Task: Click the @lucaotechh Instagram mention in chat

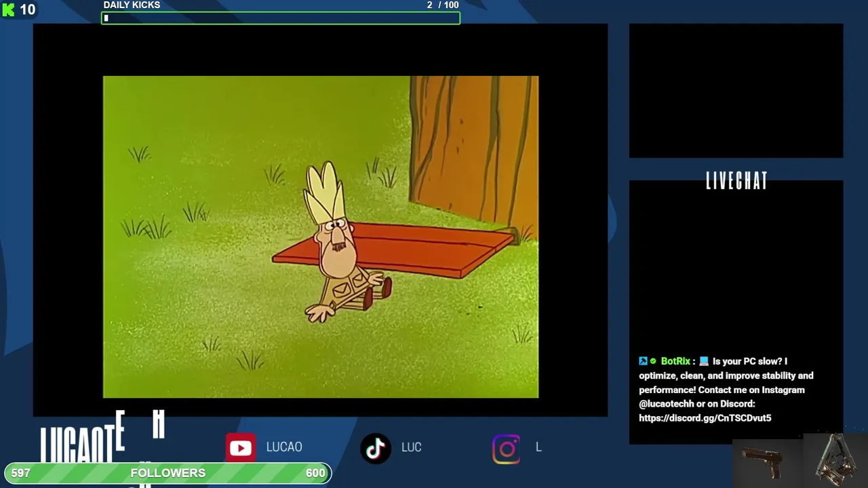Action: point(667,404)
